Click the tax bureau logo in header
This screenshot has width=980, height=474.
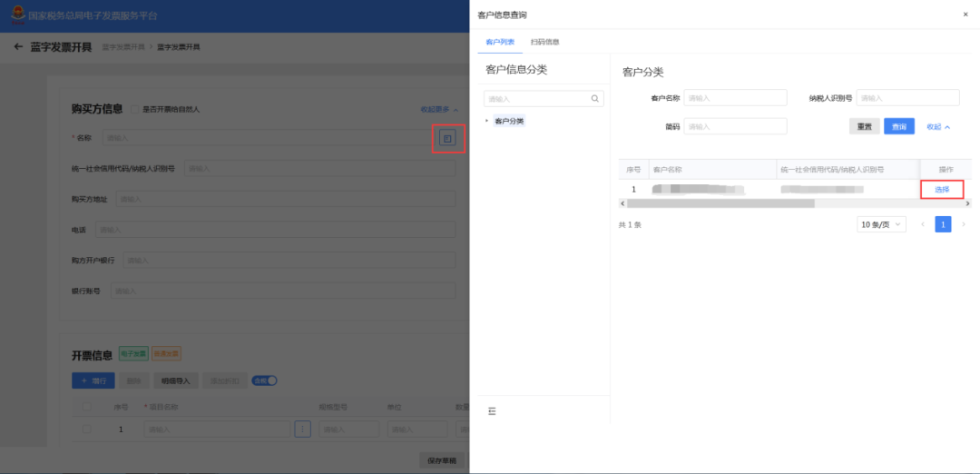pyautogui.click(x=18, y=15)
